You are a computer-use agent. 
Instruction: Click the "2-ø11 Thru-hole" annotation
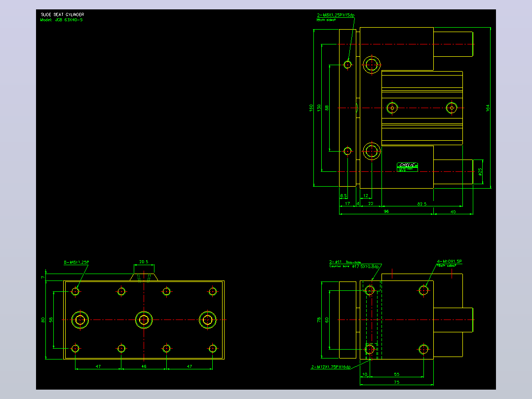click(x=345, y=262)
